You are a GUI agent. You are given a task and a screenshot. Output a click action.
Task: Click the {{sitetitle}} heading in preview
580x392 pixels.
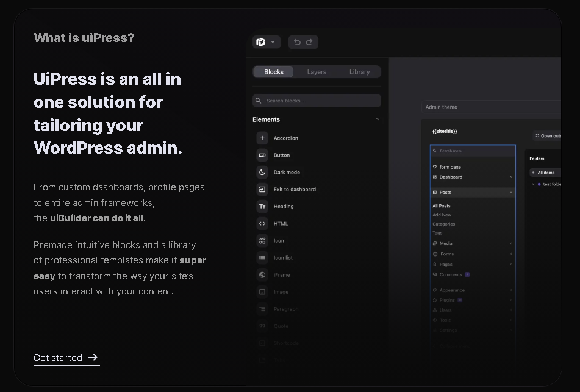(x=445, y=131)
